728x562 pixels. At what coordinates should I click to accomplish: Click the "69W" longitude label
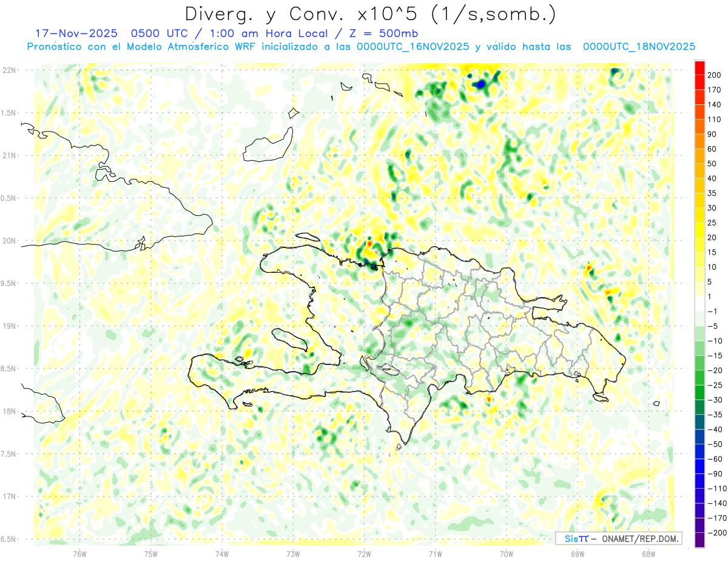[578, 554]
